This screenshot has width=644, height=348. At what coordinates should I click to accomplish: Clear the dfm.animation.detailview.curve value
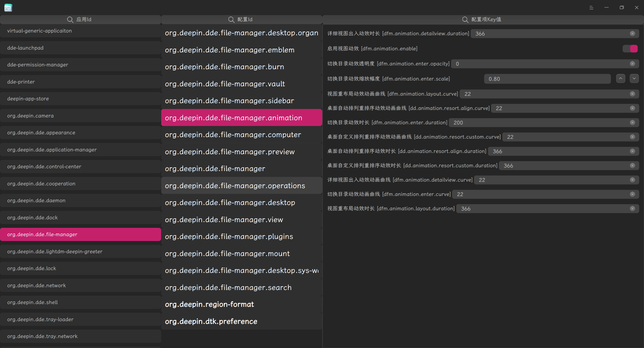coord(632,180)
